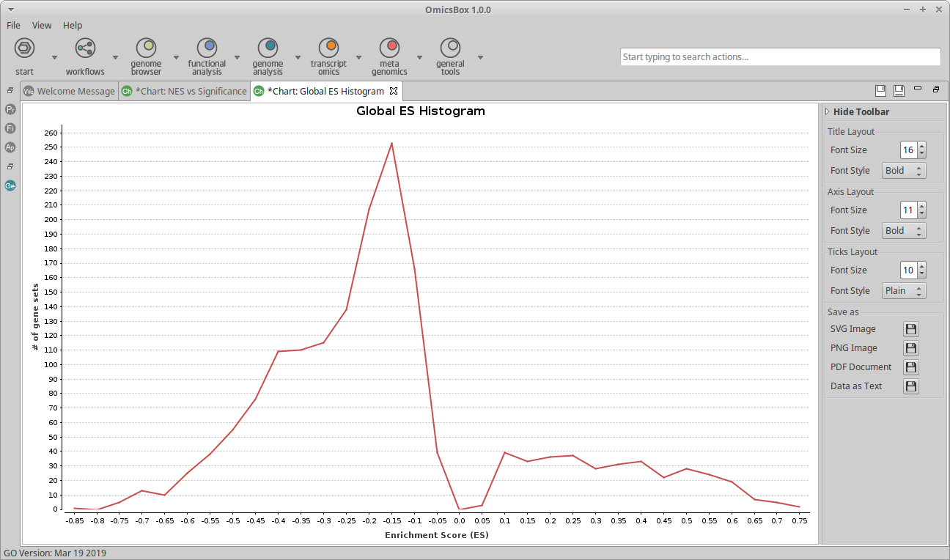Viewport: 950px width, 560px height.
Task: Increase the Axis Layout font size
Action: click(921, 206)
